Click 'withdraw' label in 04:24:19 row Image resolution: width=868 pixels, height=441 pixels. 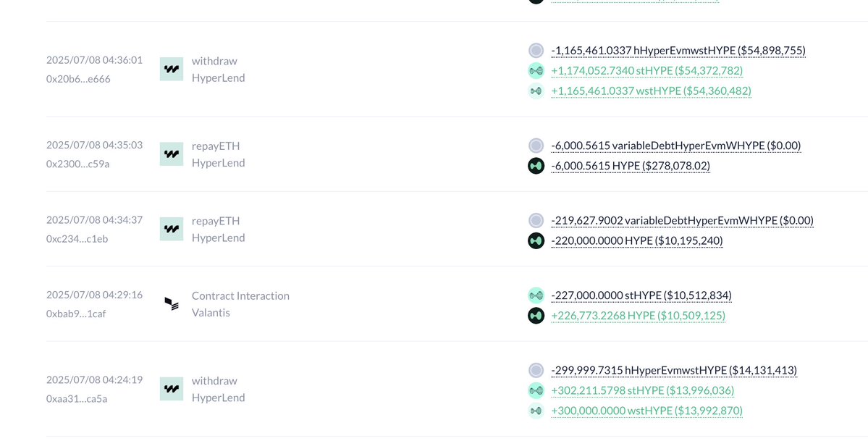click(214, 381)
